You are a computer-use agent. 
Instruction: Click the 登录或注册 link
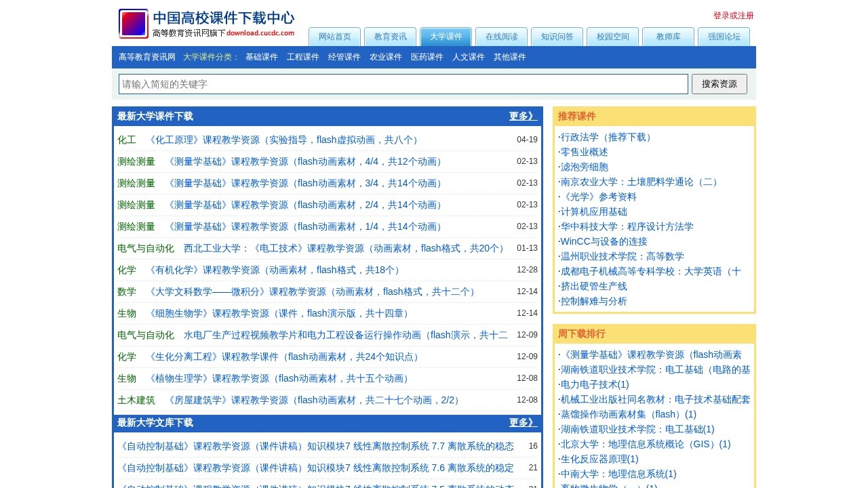(x=734, y=16)
